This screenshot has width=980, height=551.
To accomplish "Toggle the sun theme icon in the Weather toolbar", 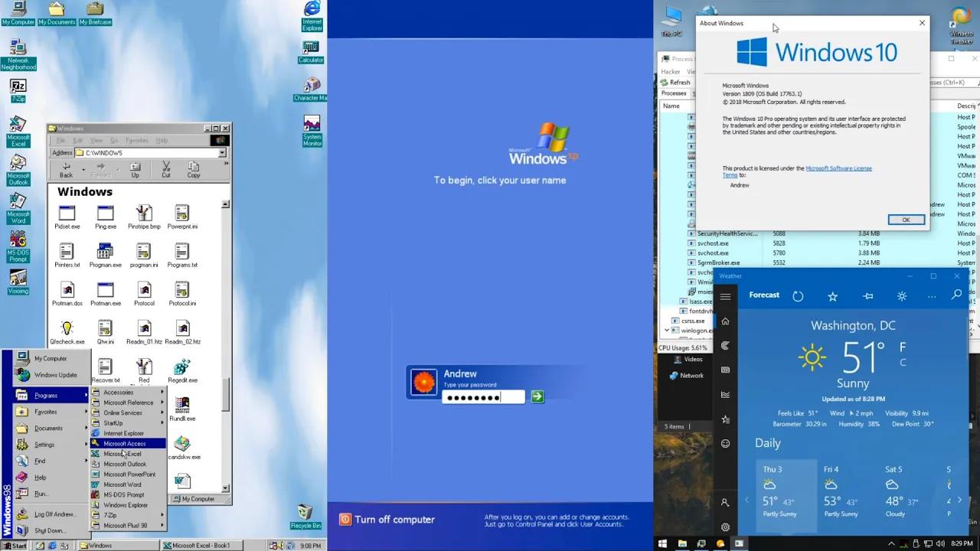I will point(902,296).
